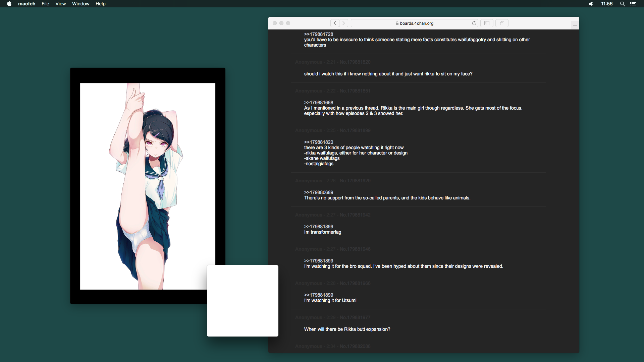
Task: Click quote link >>179881728
Action: [x=319, y=34]
